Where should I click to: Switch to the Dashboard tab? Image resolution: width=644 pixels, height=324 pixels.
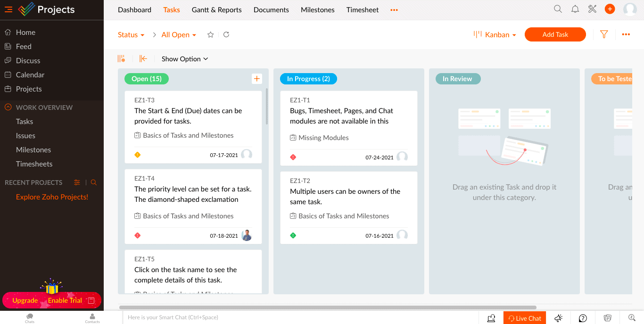(x=134, y=9)
